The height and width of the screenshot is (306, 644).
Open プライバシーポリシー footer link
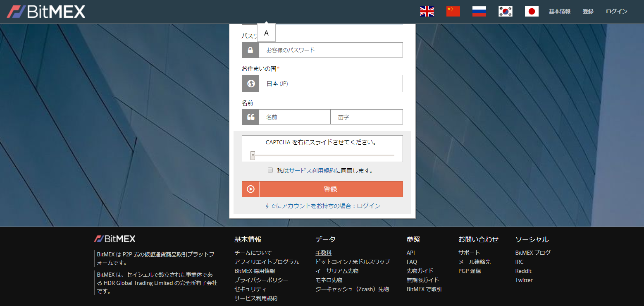261,280
